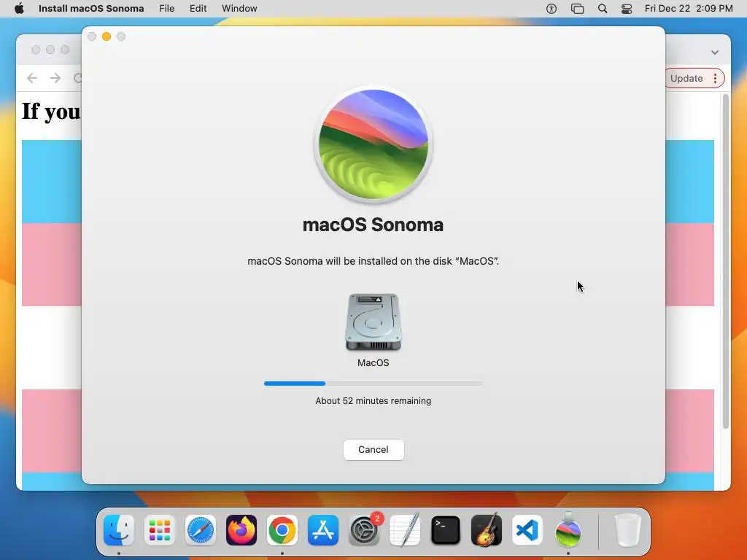This screenshot has height=560, width=747.
Task: Reload the page in browser window
Action: (77, 78)
